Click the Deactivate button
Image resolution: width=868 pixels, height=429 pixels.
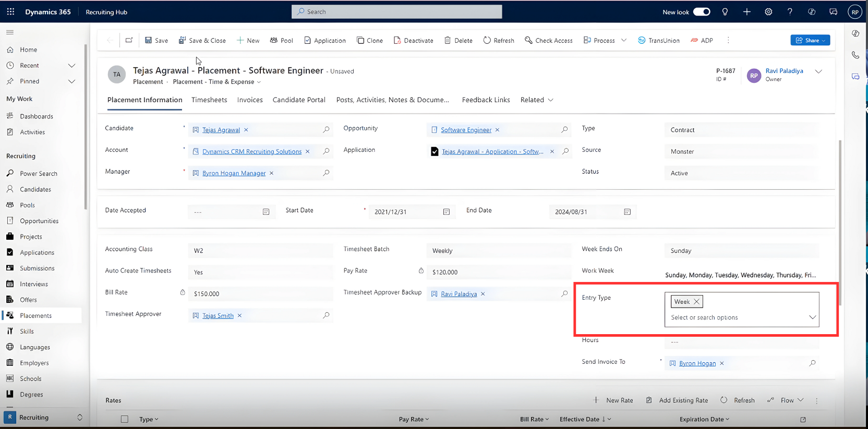click(x=414, y=40)
